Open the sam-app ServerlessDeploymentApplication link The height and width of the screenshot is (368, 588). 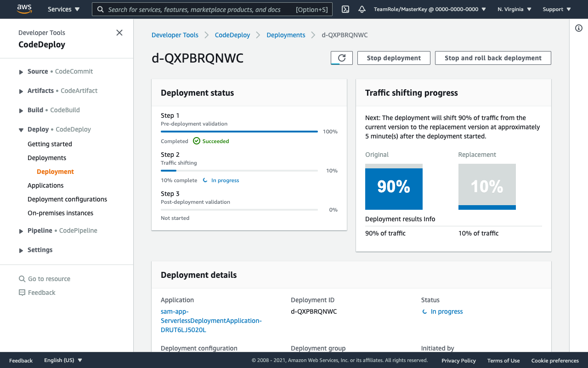[211, 321]
